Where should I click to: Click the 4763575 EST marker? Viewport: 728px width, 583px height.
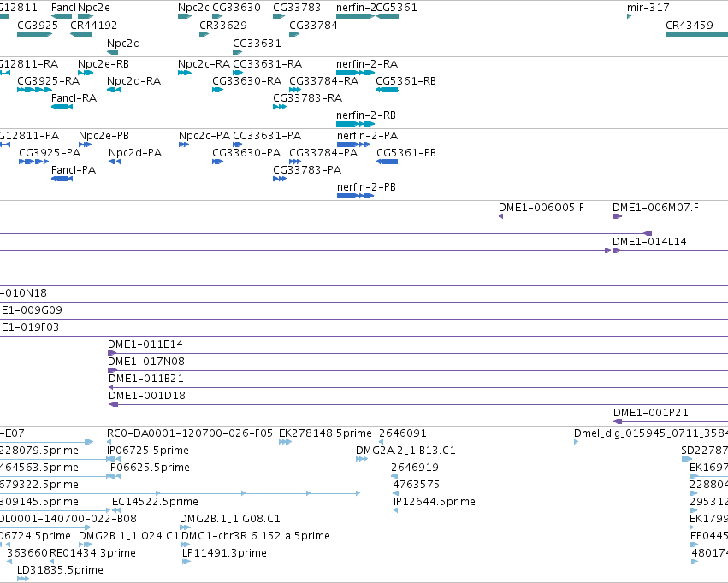pyautogui.click(x=396, y=493)
